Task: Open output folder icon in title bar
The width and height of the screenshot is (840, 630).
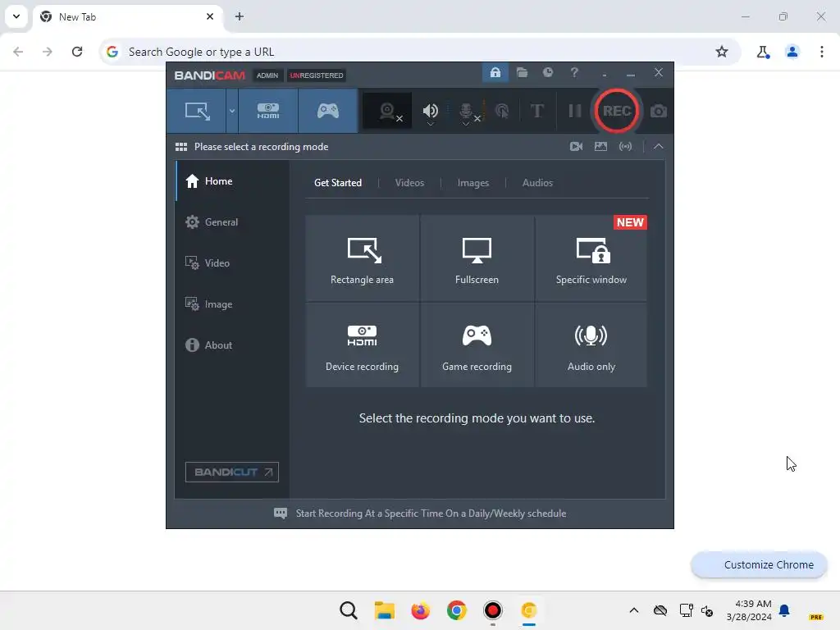Action: point(522,72)
